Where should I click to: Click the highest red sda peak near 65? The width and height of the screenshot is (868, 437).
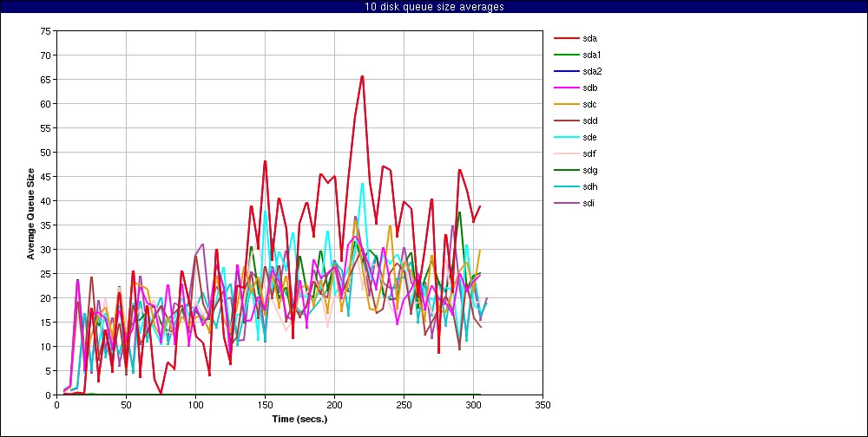click(x=362, y=76)
